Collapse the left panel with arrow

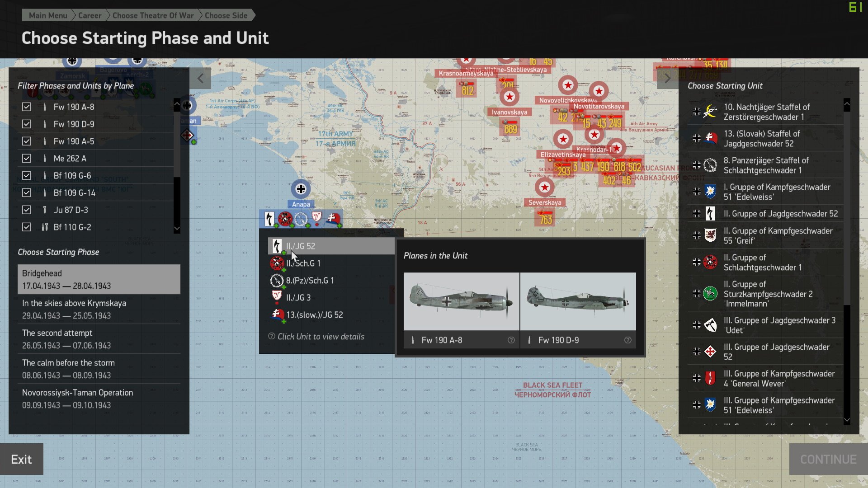[x=200, y=78]
